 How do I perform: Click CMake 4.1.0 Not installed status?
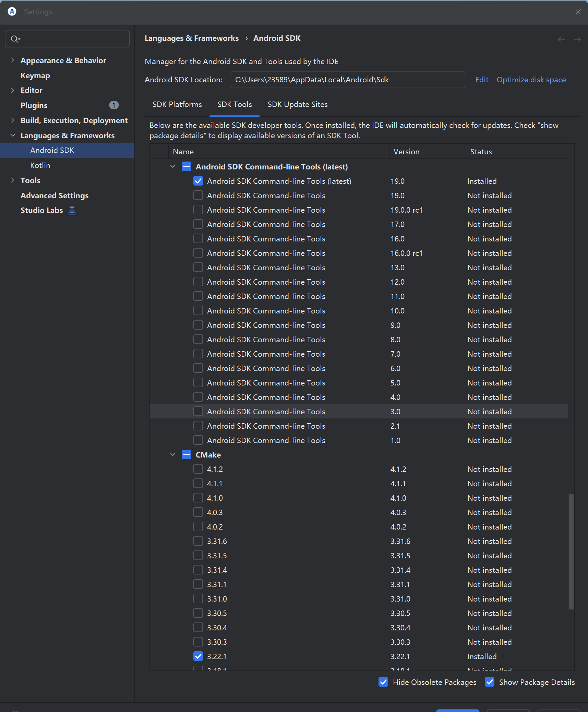[x=489, y=498]
